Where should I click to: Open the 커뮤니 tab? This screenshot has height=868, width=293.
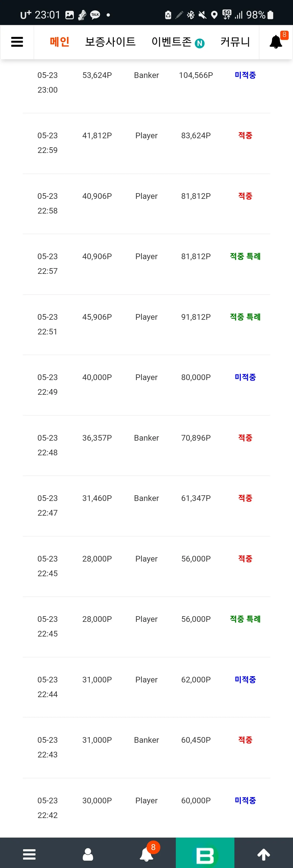pos(235,42)
